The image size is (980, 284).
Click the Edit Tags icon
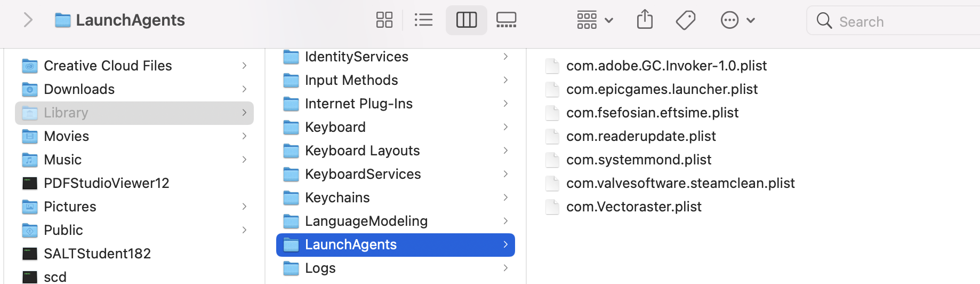685,20
